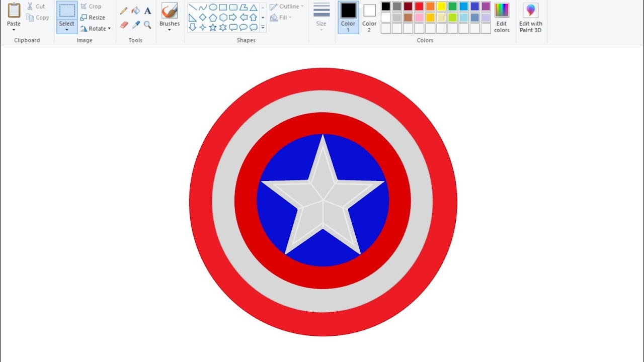Viewport: 644px width, 362px height.
Task: Select the Magnifier tool
Action: pyautogui.click(x=147, y=25)
